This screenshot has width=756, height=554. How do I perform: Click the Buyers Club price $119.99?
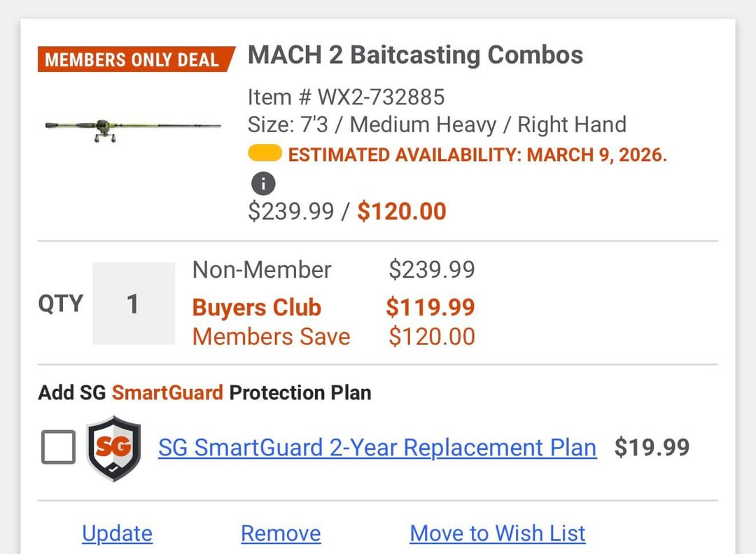[x=430, y=307]
